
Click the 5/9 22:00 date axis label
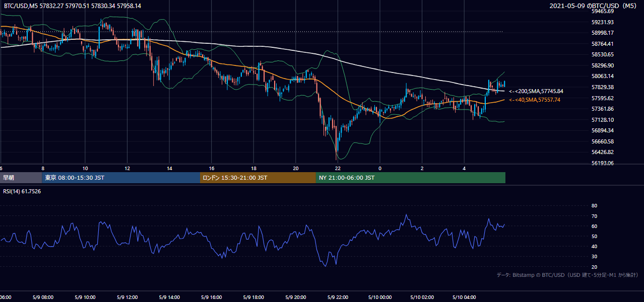(337, 297)
